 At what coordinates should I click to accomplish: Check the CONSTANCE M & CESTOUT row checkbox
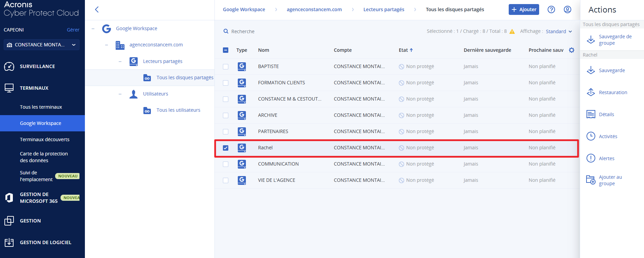pyautogui.click(x=226, y=99)
